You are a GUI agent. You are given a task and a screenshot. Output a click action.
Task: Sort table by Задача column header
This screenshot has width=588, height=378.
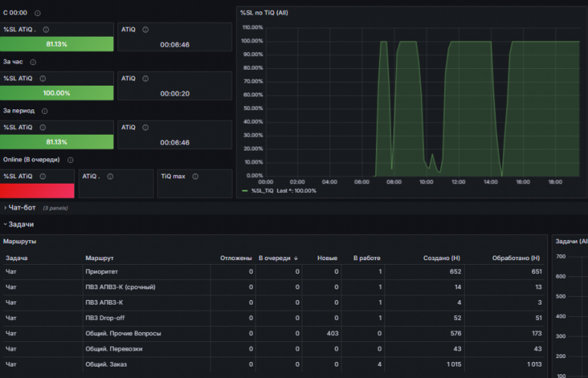click(17, 258)
